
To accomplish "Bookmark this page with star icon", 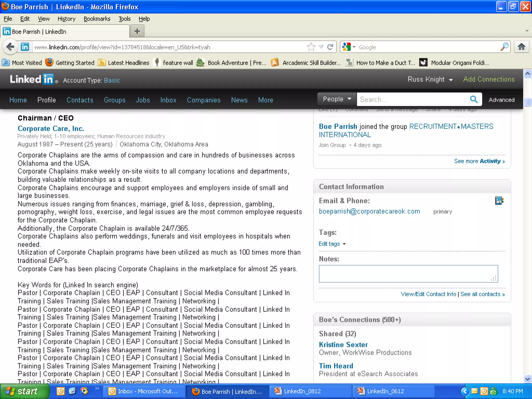I will point(311,47).
